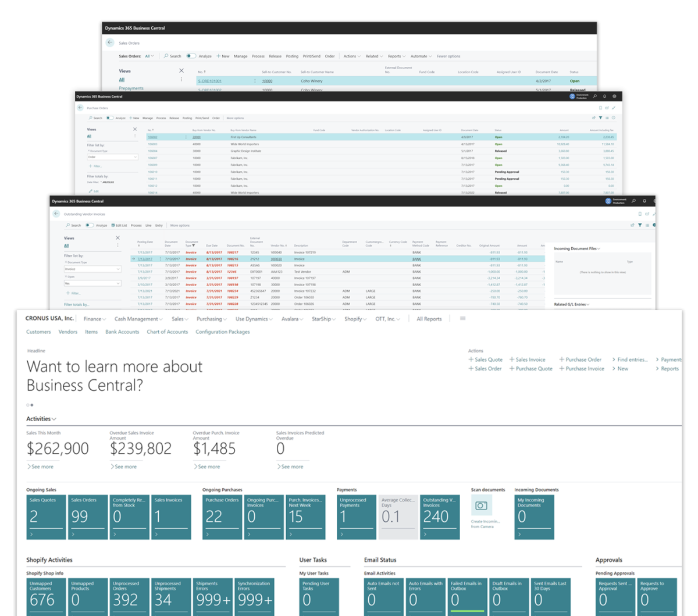Open the Chart of Accounts link
The width and height of the screenshot is (698, 616).
click(168, 332)
